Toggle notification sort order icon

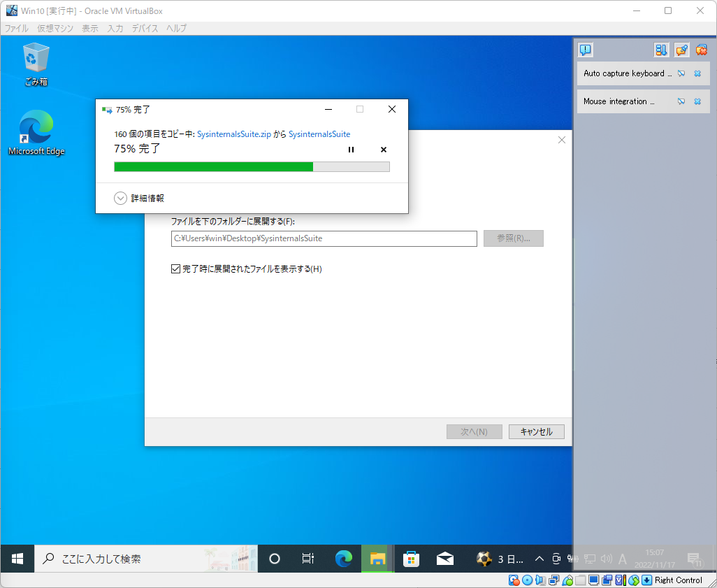pos(661,50)
